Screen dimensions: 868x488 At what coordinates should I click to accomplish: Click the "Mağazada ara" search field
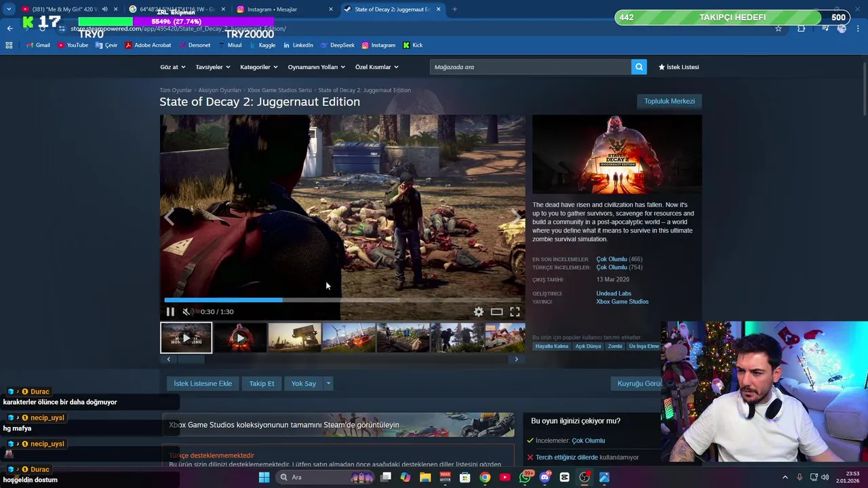click(x=530, y=67)
